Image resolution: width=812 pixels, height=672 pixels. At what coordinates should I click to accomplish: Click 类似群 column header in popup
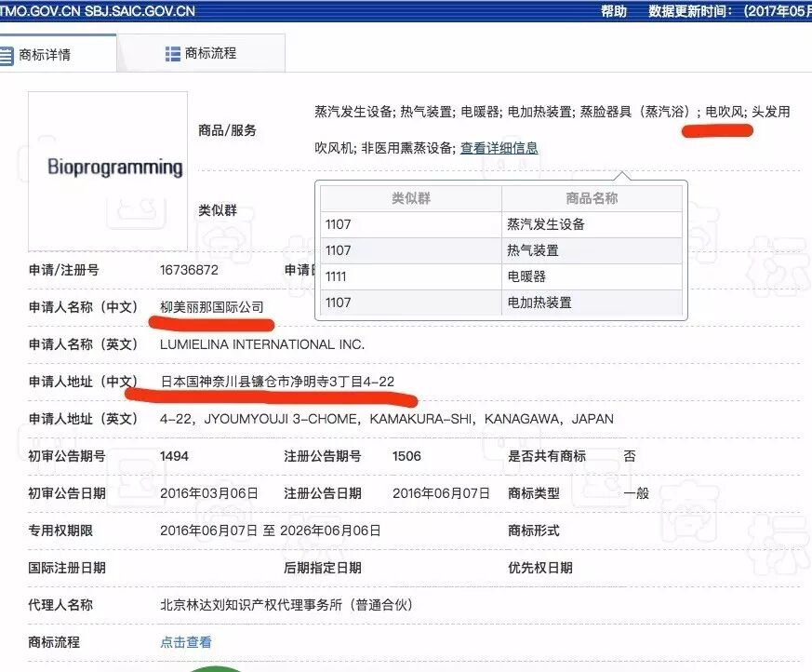coord(411,198)
